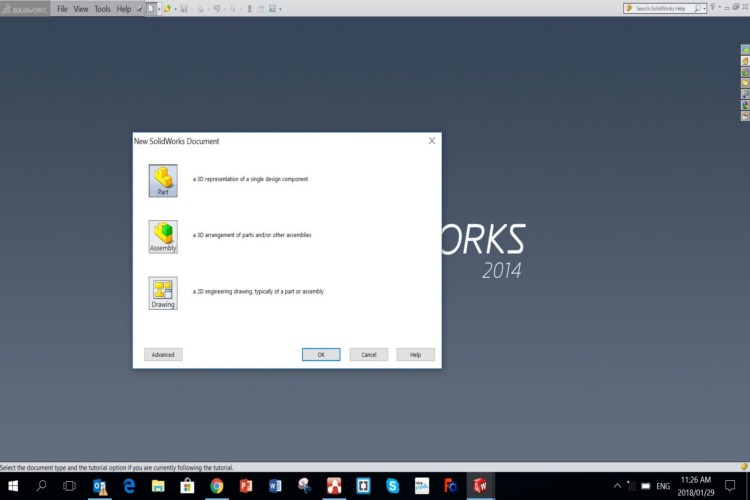Expand the Help flyout dropdown arrow

click(x=719, y=8)
